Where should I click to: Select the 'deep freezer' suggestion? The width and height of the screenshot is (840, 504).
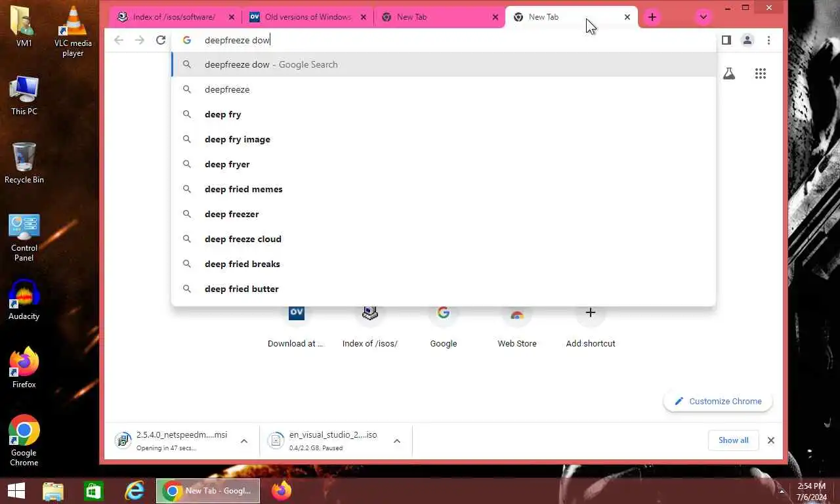(444, 214)
